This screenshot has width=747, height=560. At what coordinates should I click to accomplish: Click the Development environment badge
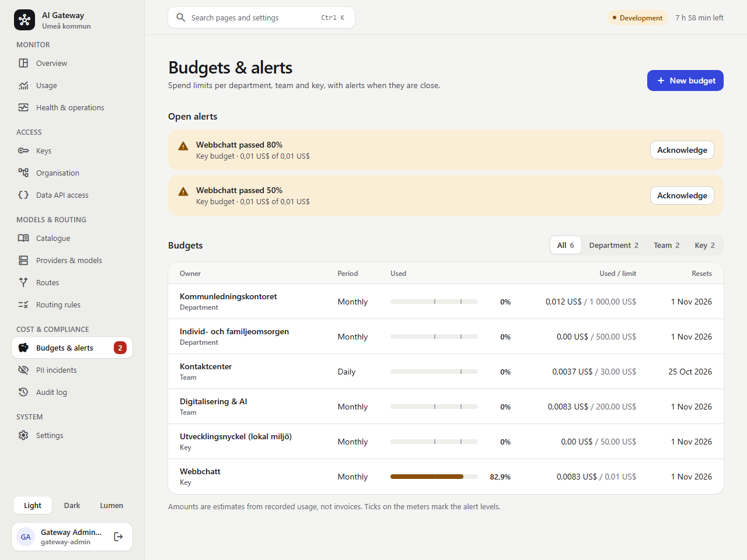tap(637, 17)
